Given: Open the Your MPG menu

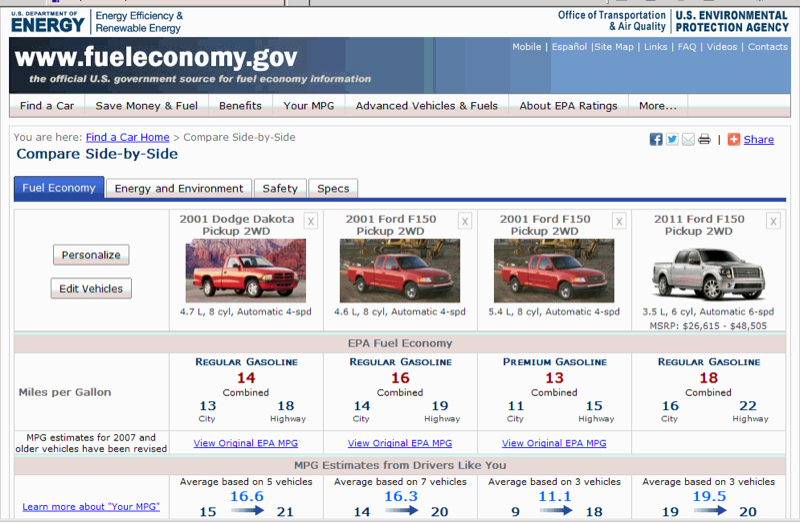Looking at the screenshot, I should pos(309,106).
